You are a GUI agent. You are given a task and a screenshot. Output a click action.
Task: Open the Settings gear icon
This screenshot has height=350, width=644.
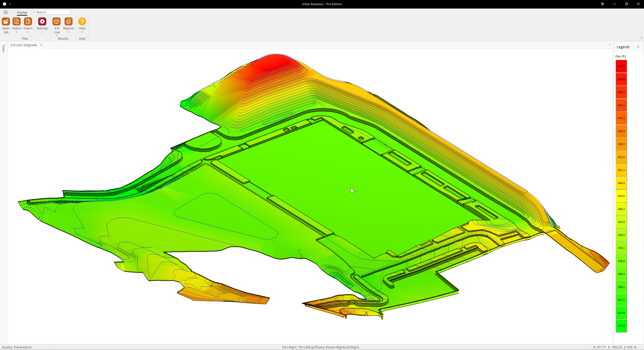42,22
